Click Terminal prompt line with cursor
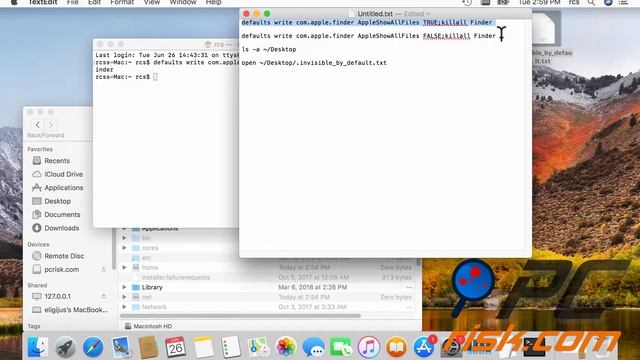 126,77
